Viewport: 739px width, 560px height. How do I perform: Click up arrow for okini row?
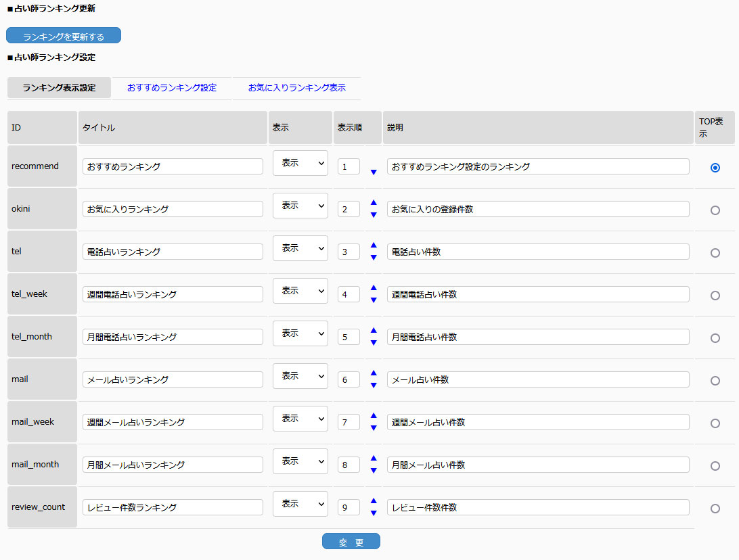(x=374, y=202)
